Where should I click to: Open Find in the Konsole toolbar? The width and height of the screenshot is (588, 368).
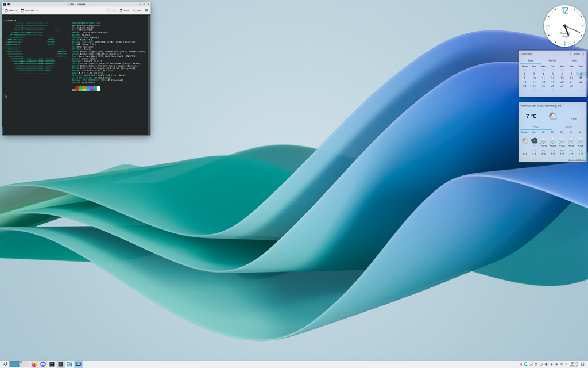point(137,10)
